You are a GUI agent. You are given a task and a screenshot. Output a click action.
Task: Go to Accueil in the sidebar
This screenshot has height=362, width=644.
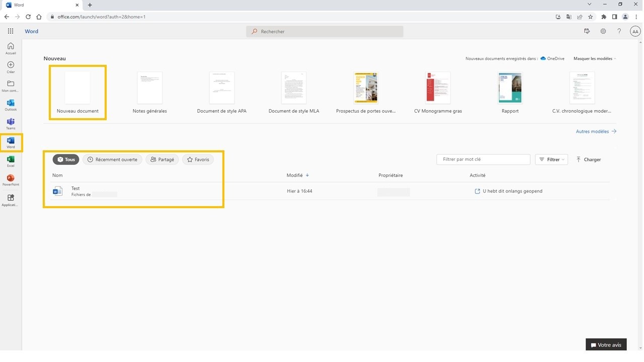pos(11,48)
